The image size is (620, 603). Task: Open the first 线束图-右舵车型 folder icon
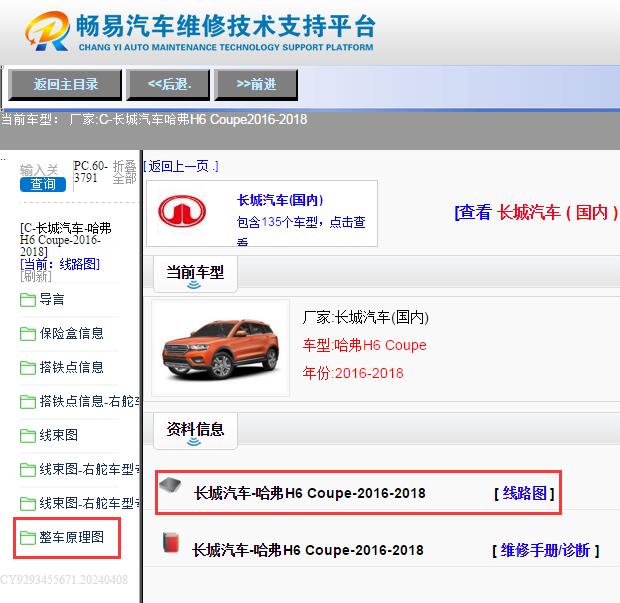click(28, 470)
